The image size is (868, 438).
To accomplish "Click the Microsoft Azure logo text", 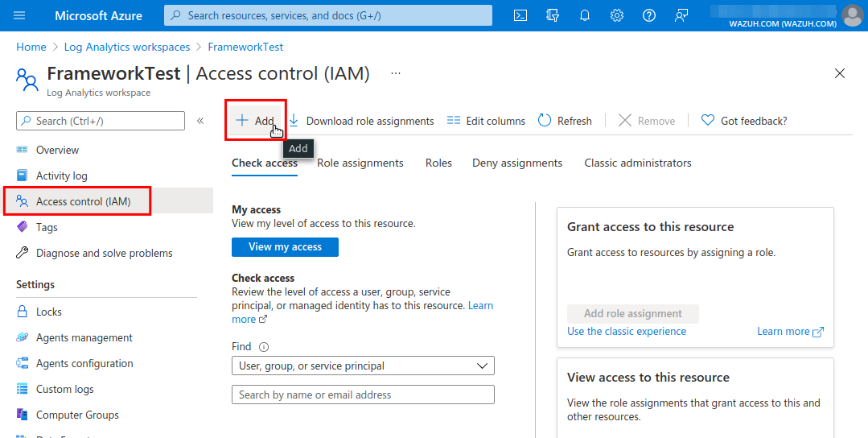I will (x=98, y=15).
